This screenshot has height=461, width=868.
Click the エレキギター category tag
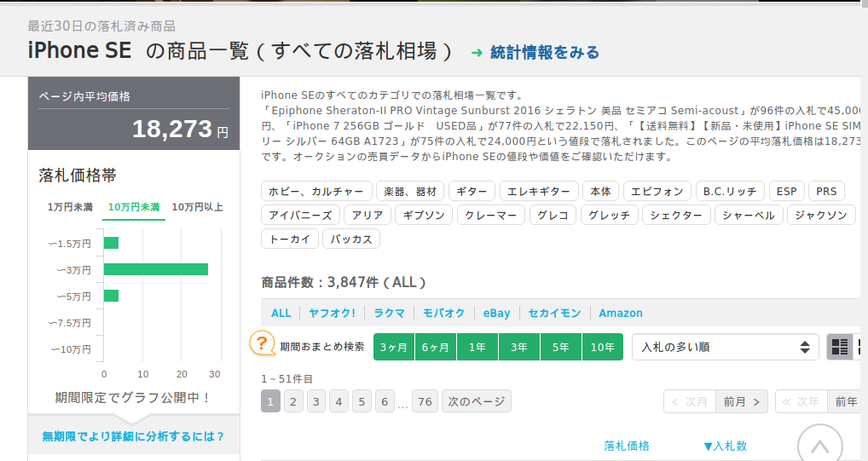(539, 192)
